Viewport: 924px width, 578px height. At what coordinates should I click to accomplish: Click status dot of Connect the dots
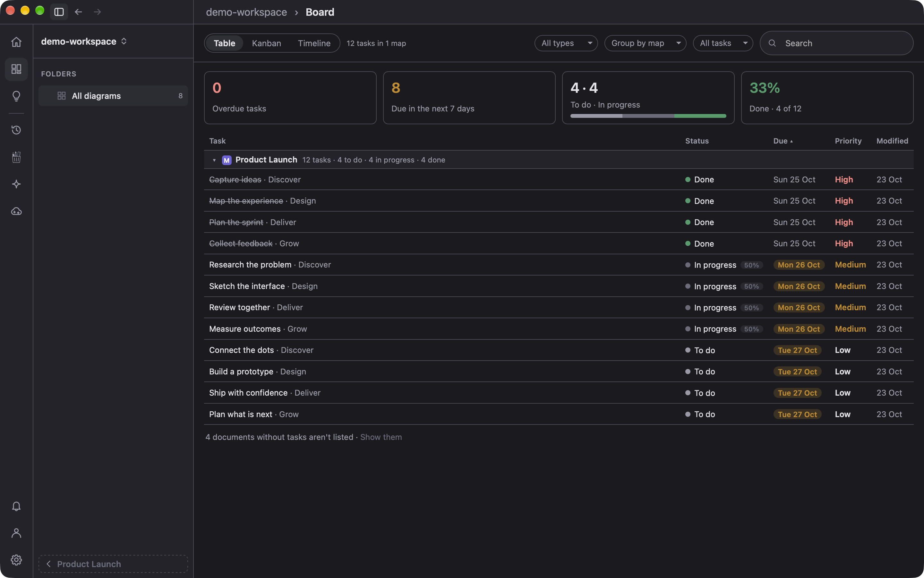click(x=688, y=350)
